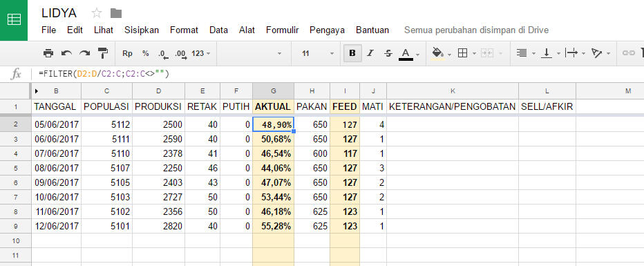The width and height of the screenshot is (644, 266).
Task: Expand the borders dropdown arrow
Action: pyautogui.click(x=475, y=54)
